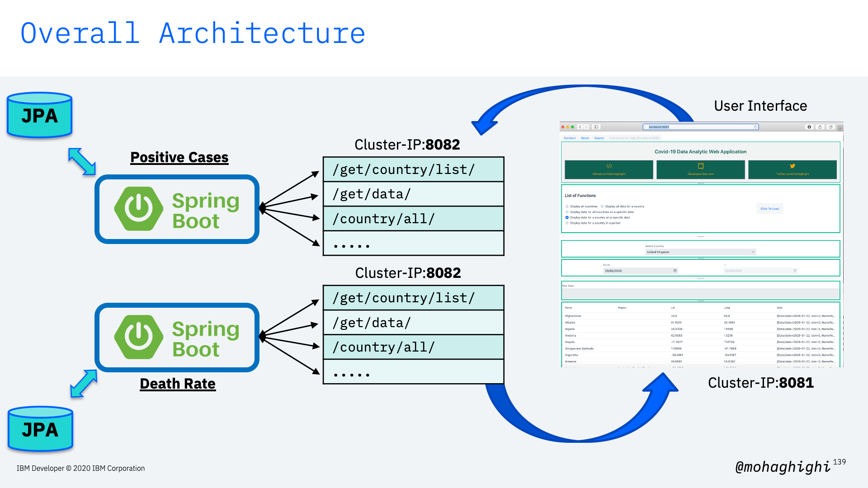Click the Reset link in the app
868x488 pixels.
tap(585, 138)
